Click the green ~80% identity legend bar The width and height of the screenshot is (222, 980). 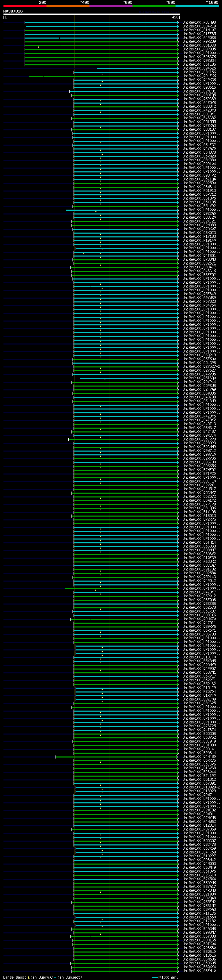pos(154,6)
